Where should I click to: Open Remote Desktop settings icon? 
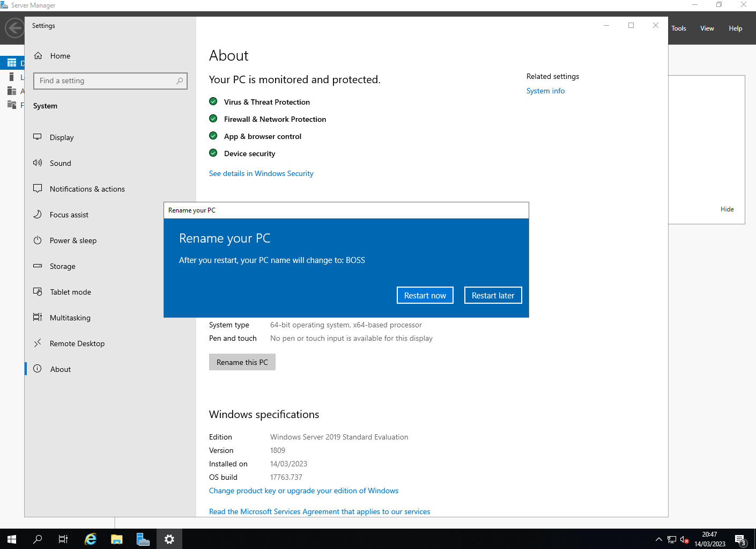(38, 343)
